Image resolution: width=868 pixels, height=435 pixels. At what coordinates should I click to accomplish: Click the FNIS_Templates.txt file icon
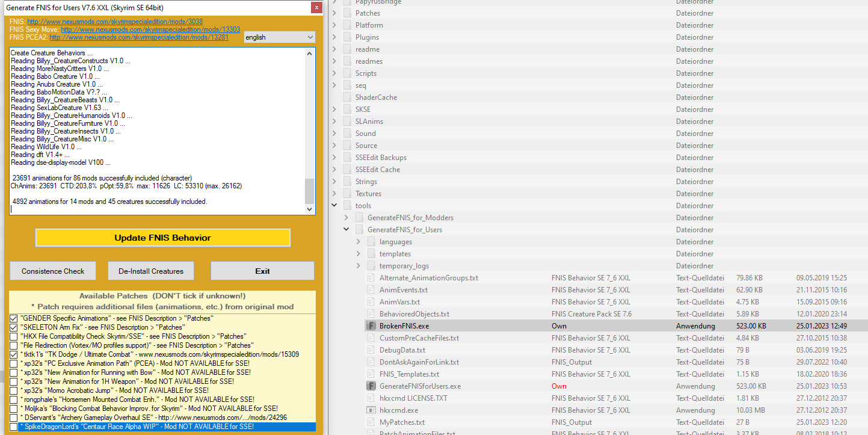tap(371, 374)
